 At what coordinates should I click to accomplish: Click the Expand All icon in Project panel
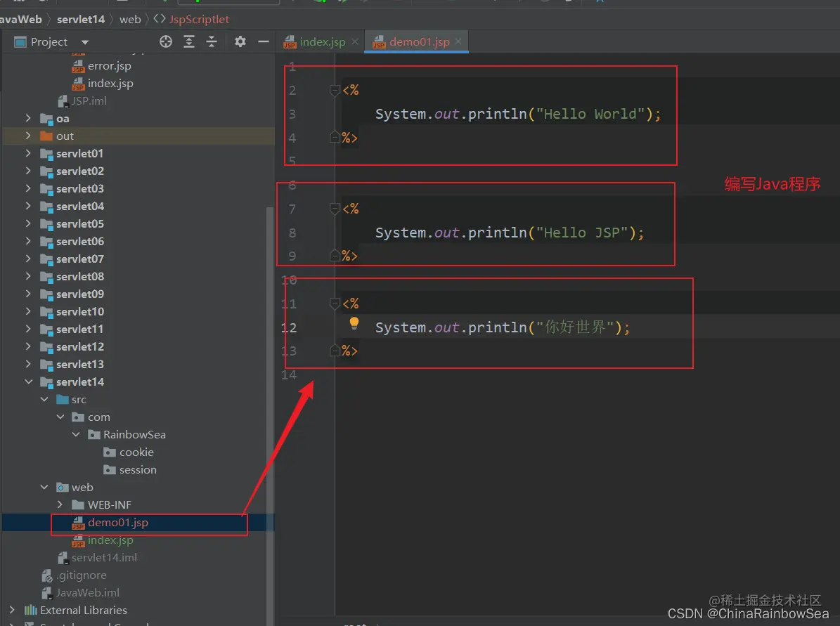click(x=189, y=41)
